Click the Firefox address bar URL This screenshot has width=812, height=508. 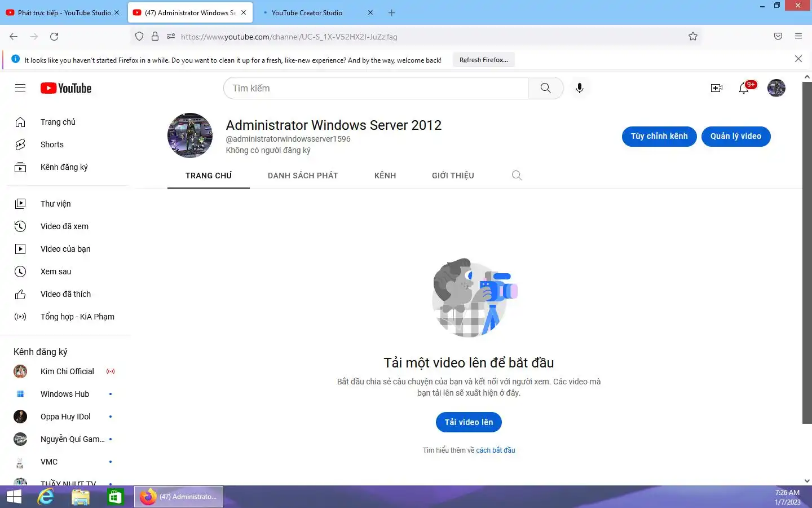point(289,37)
